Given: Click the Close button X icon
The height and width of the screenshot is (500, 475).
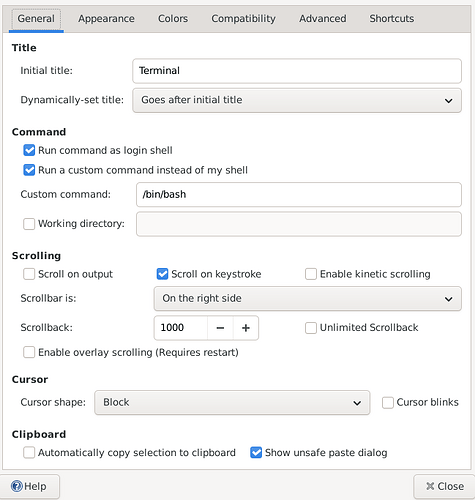Looking at the screenshot, I should click(430, 486).
